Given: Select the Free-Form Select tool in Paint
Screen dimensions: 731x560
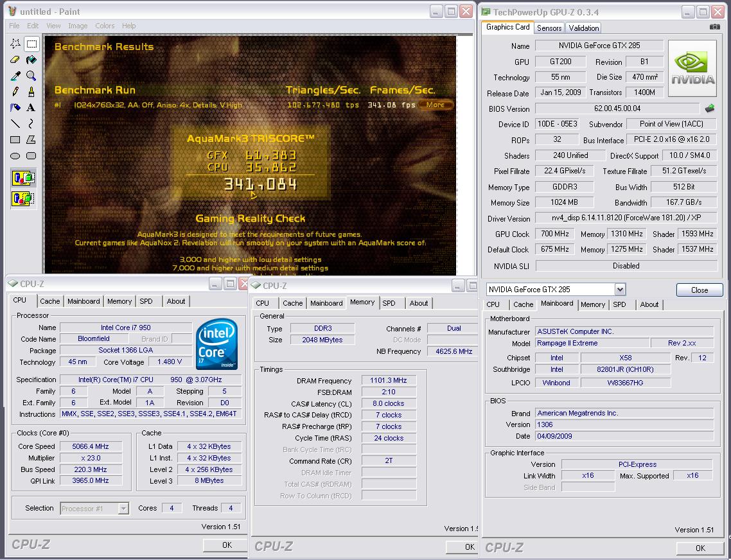Looking at the screenshot, I should pos(15,44).
